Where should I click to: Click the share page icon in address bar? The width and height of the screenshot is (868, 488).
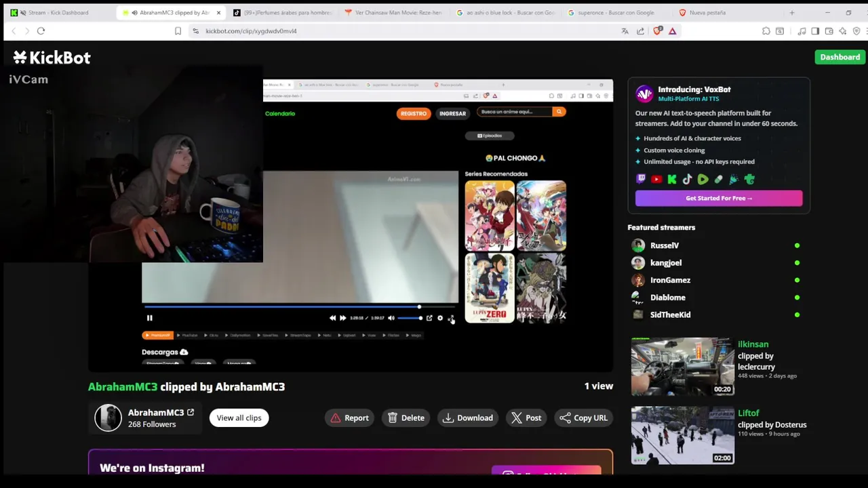click(x=641, y=30)
